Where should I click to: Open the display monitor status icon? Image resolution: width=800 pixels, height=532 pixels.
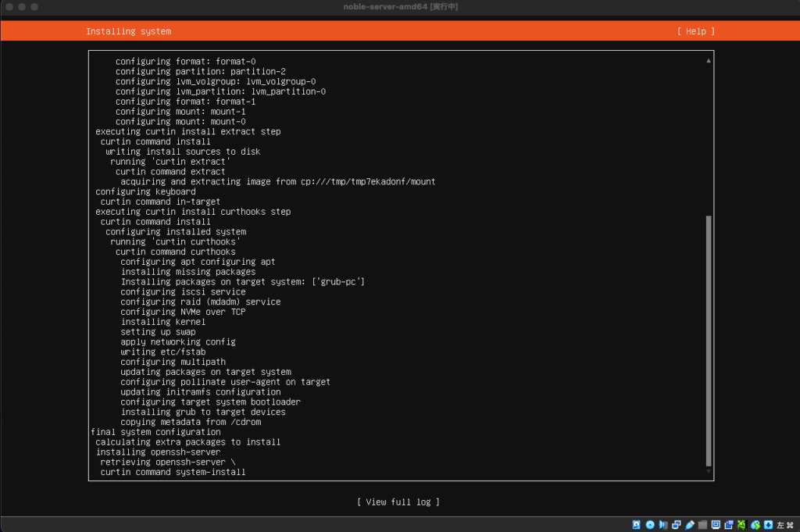tap(716, 525)
